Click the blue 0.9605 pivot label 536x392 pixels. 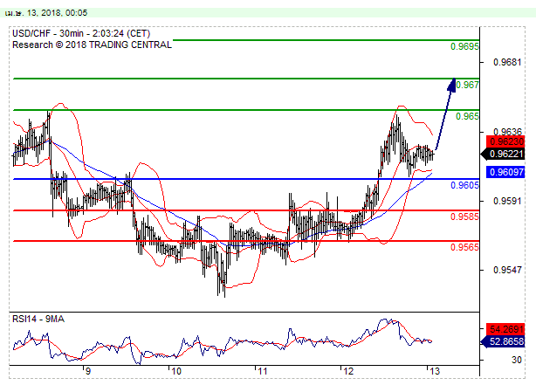pos(464,185)
